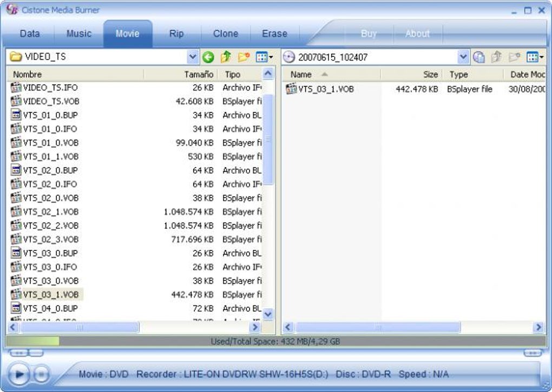Click the Used/Total Space progress bar

276,341
